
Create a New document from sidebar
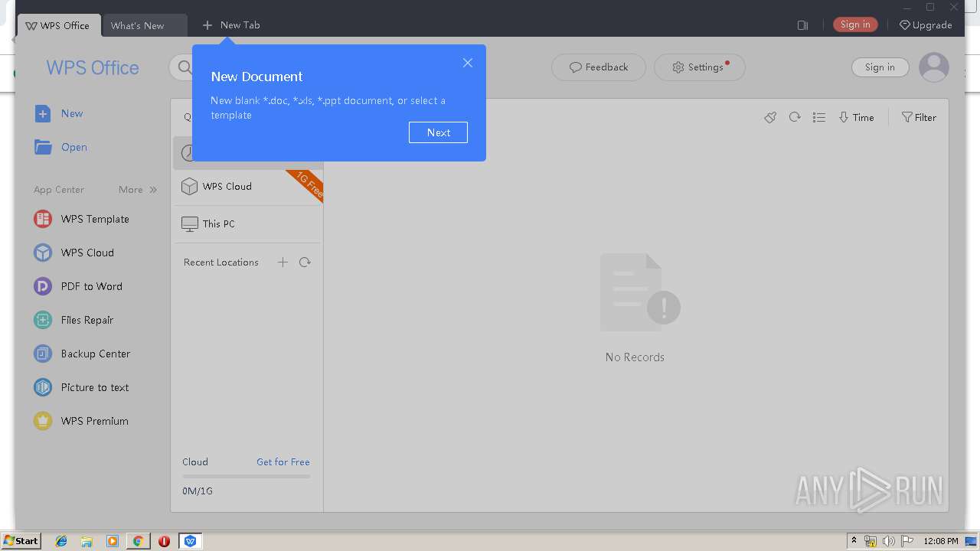click(x=59, y=113)
